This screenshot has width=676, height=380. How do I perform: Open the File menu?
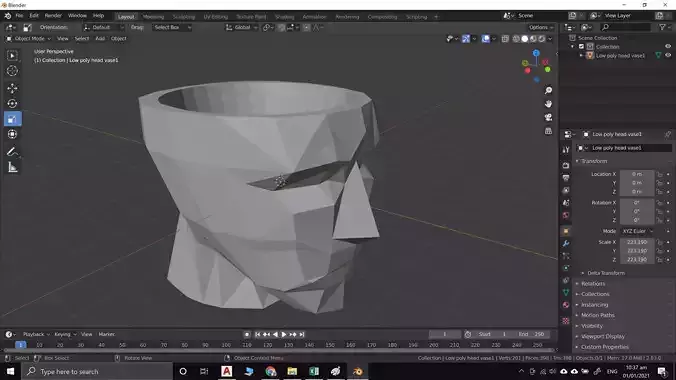point(19,16)
